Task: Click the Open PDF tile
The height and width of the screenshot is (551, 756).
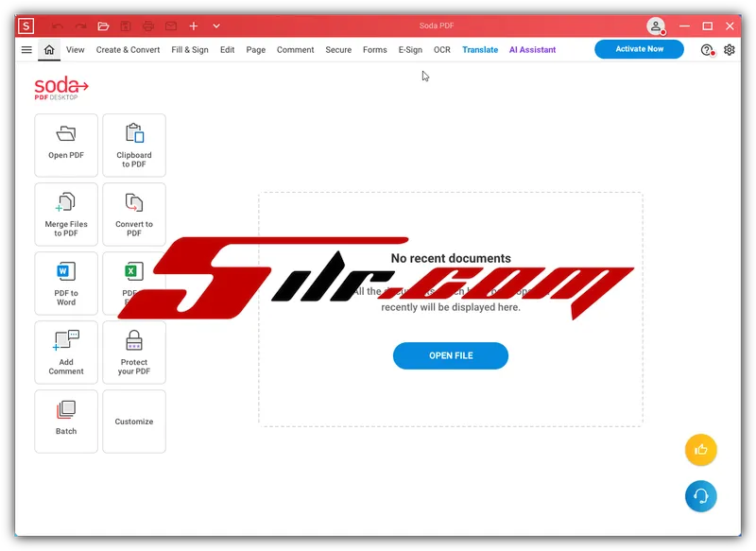Action: (x=66, y=146)
